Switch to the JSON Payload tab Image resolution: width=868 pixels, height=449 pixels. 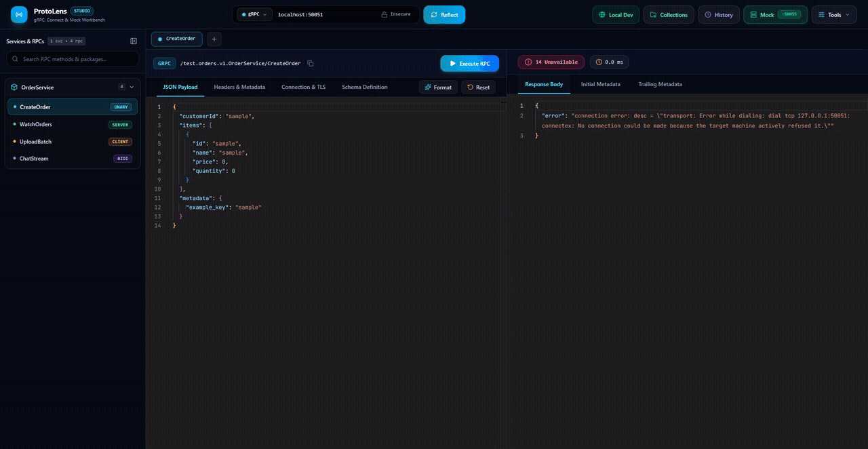point(180,87)
